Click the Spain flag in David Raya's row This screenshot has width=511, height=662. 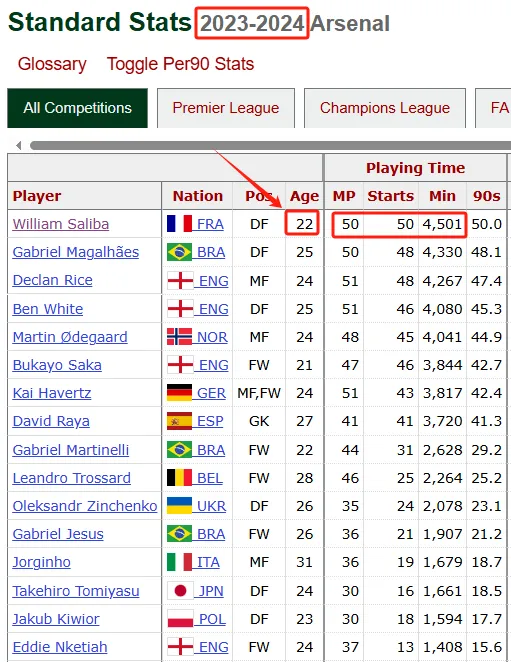pos(179,421)
